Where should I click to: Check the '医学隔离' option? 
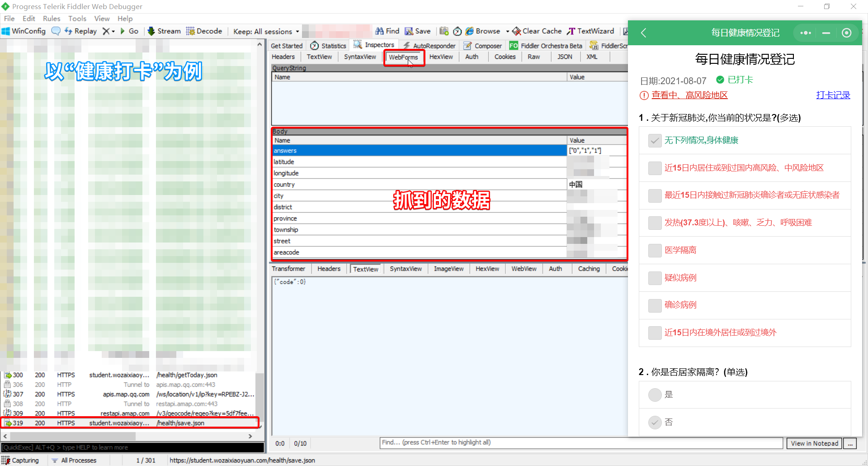click(x=655, y=251)
